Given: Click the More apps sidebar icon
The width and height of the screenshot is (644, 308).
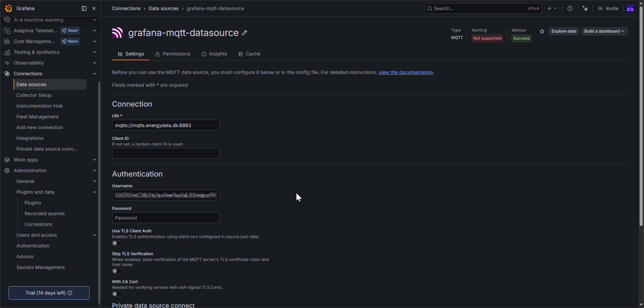Looking at the screenshot, I should tap(7, 160).
